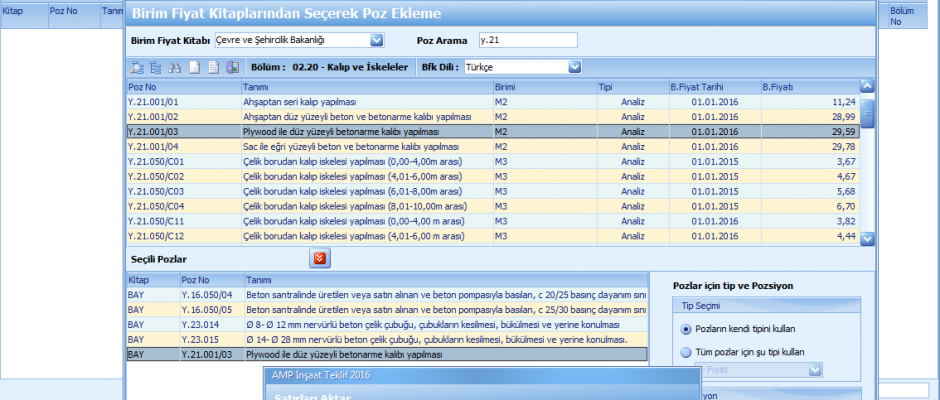Click the binoculars search icon
Screen dimensions: 940x400
point(174,67)
